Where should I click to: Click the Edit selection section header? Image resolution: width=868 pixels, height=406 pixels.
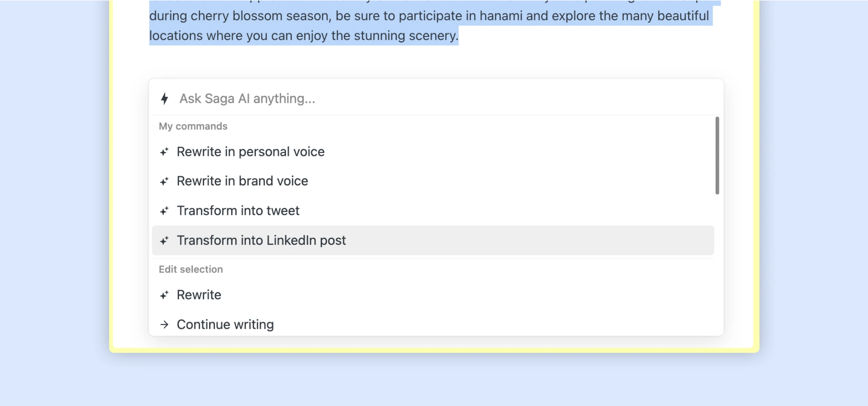(191, 270)
